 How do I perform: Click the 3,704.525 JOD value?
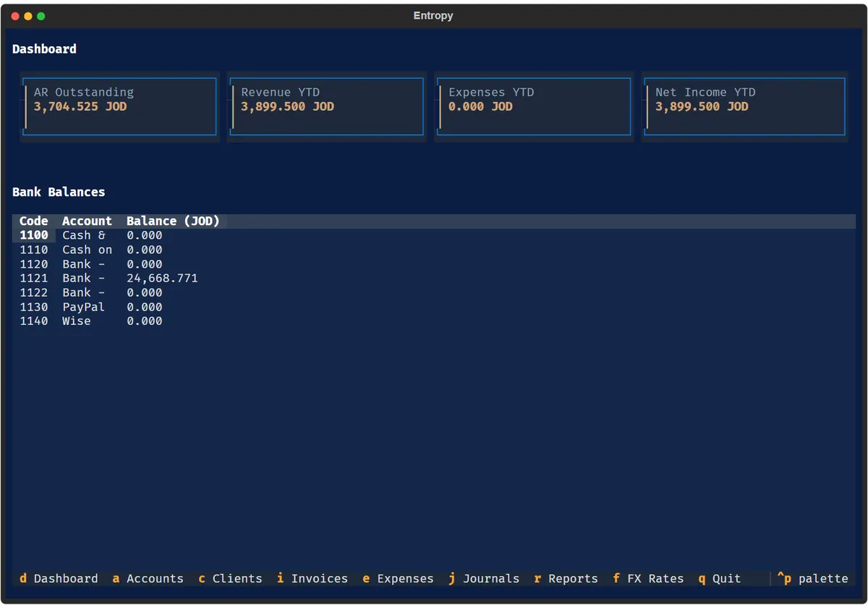tap(80, 106)
